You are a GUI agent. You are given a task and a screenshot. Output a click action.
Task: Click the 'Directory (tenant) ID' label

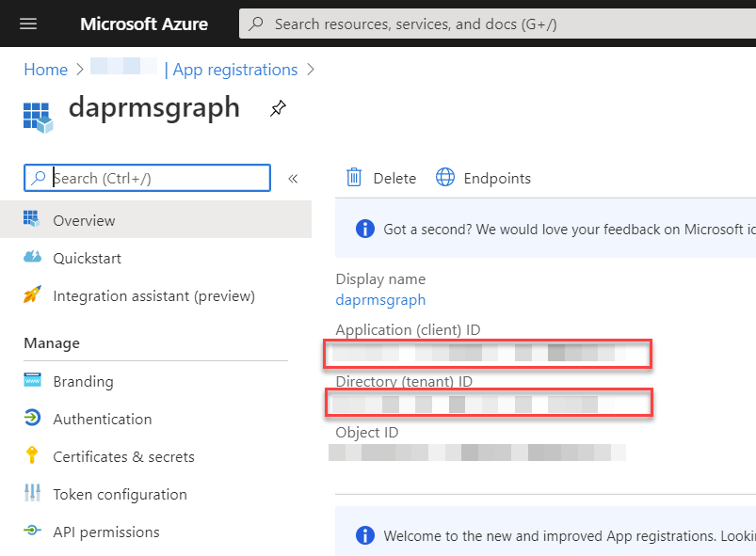point(404,382)
